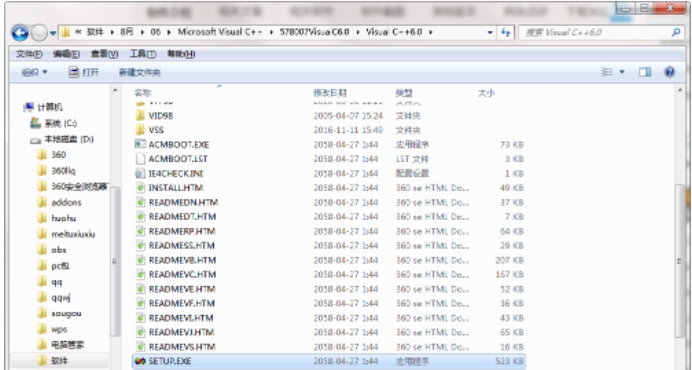692x370 pixels.
Task: Click 8月 segment in address path
Action: pyautogui.click(x=127, y=32)
